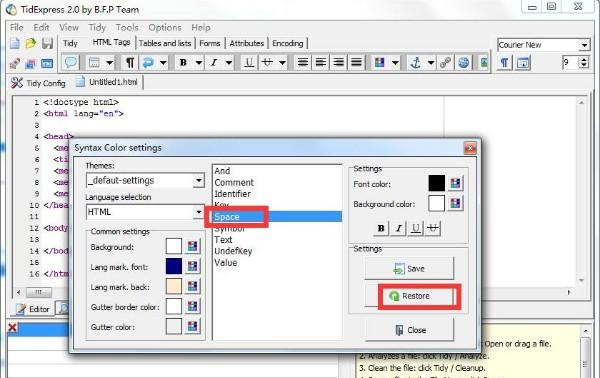Open the picker for Gutter color
Screen dimensions: 600x378
coord(192,326)
